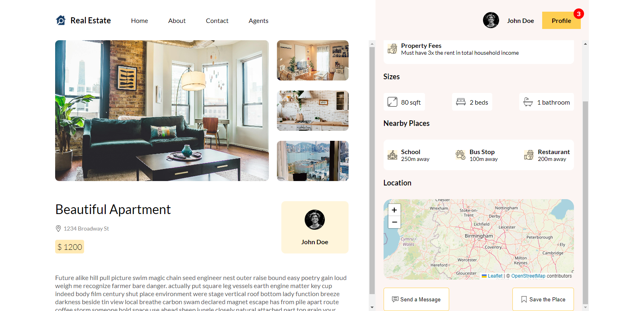
Task: Click the details panel scroll down arrow
Action: (586, 307)
